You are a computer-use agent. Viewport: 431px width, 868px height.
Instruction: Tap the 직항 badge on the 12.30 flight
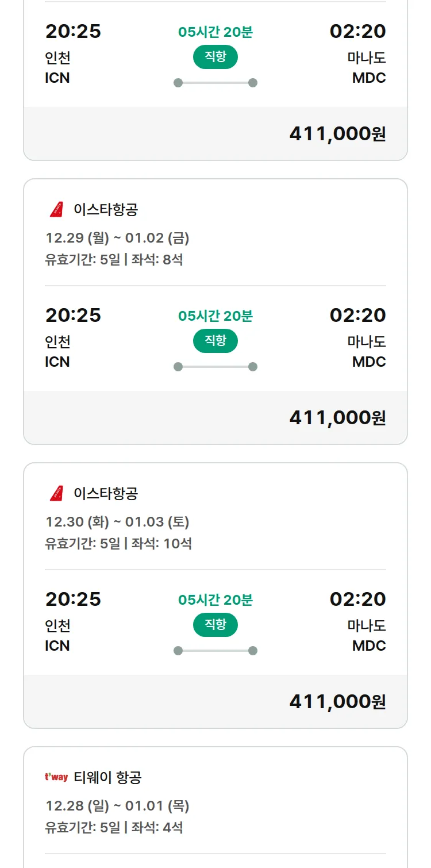215,625
